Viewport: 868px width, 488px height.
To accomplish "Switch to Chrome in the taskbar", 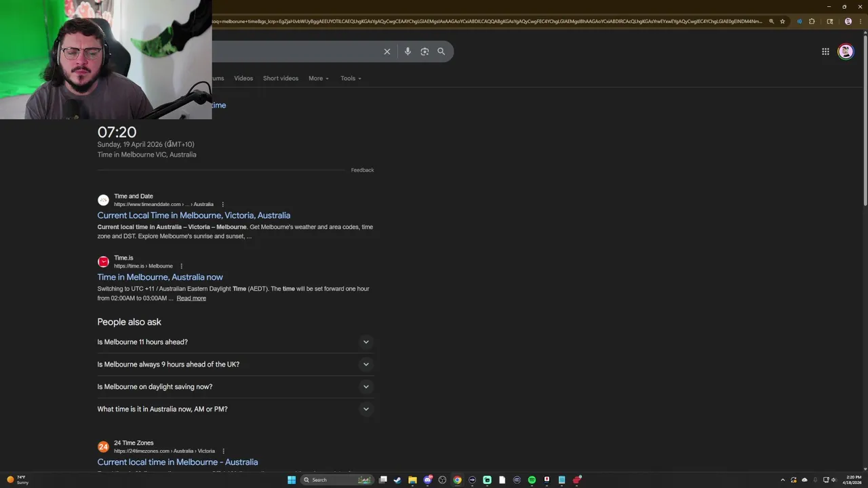I will 457,480.
